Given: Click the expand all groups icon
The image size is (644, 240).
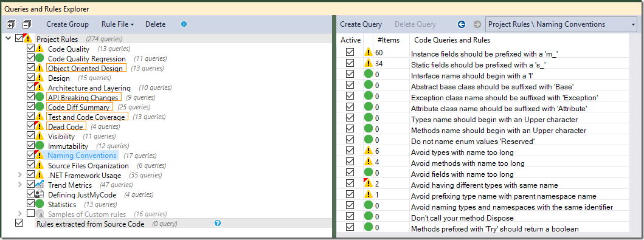Looking at the screenshot, I should 11,24.
